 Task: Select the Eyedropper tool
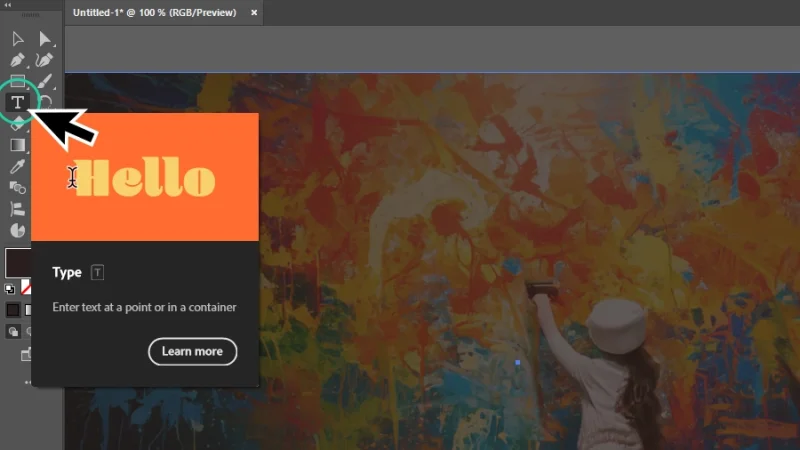(17, 166)
